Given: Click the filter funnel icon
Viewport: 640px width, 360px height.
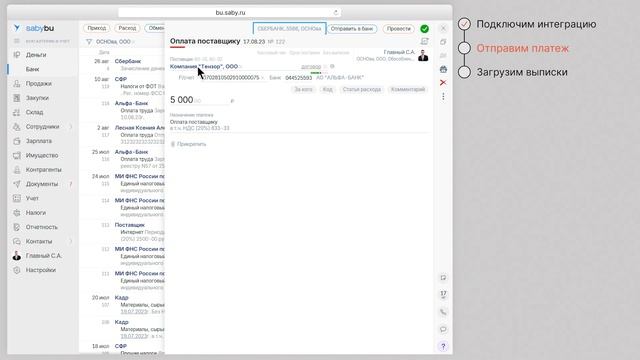Looking at the screenshot, I should point(89,42).
